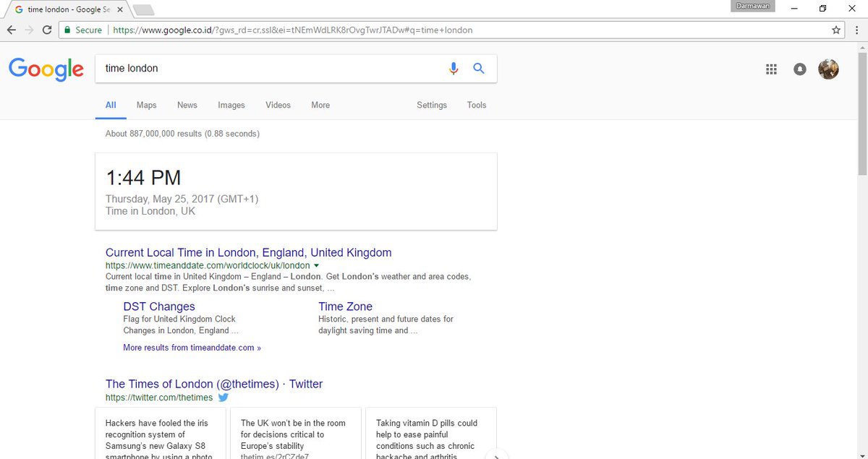Open the Google apps grid

click(x=771, y=69)
